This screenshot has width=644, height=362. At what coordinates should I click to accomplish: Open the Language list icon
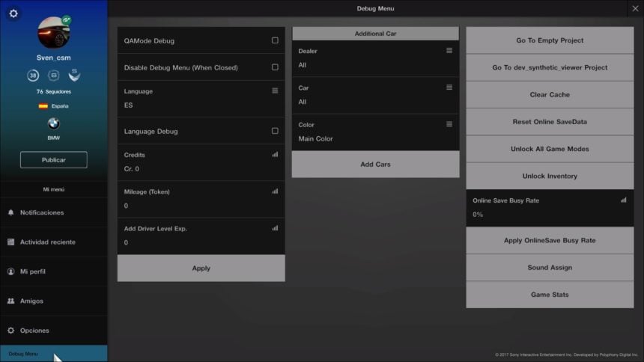[x=275, y=90]
